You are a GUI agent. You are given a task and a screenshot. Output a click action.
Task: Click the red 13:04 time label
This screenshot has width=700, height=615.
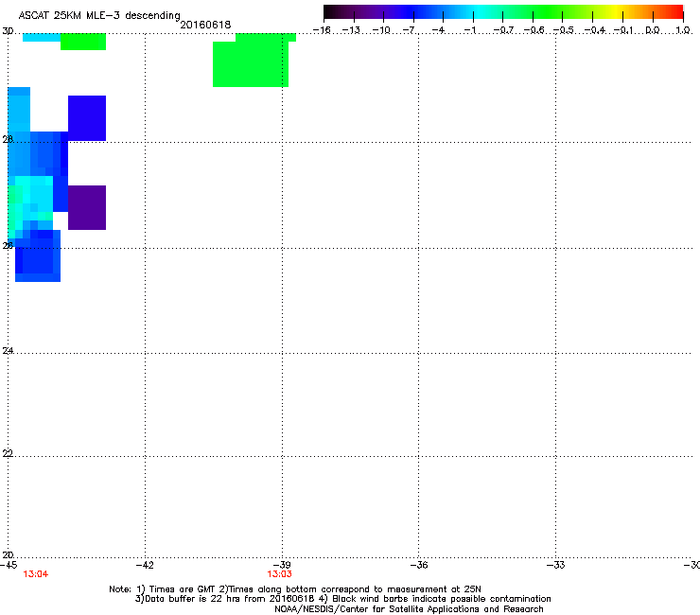click(36, 574)
